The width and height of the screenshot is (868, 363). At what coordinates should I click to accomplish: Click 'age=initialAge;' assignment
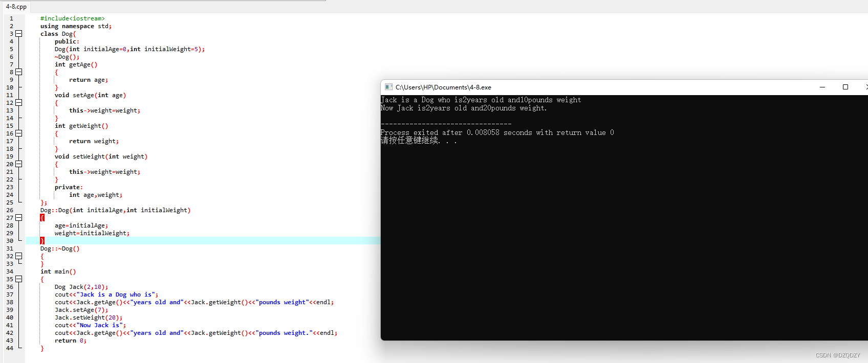tap(81, 225)
